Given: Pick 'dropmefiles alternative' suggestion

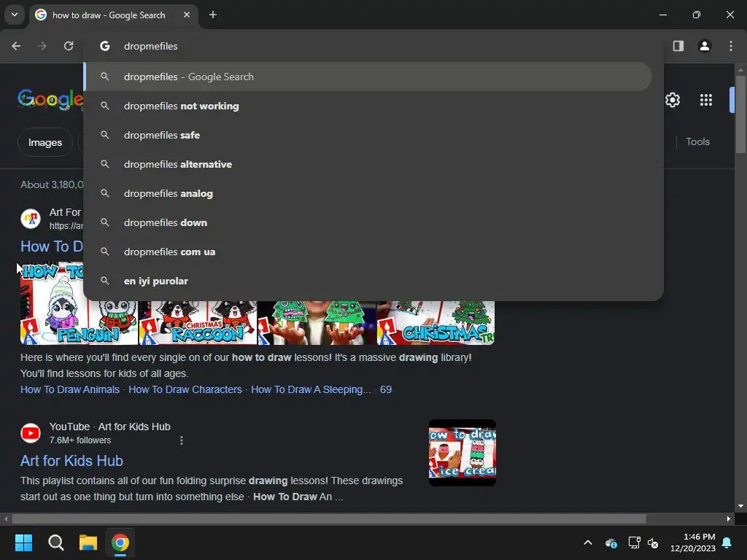Looking at the screenshot, I should (x=368, y=164).
